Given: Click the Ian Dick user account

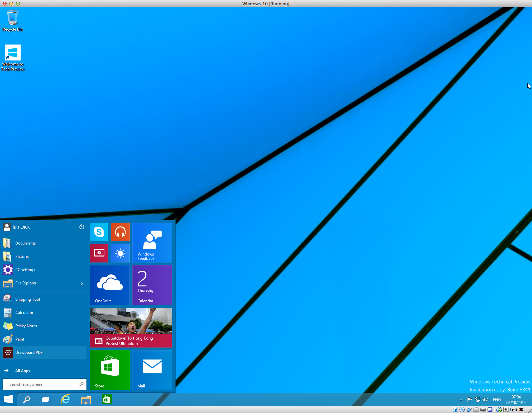Looking at the screenshot, I should 17,227.
